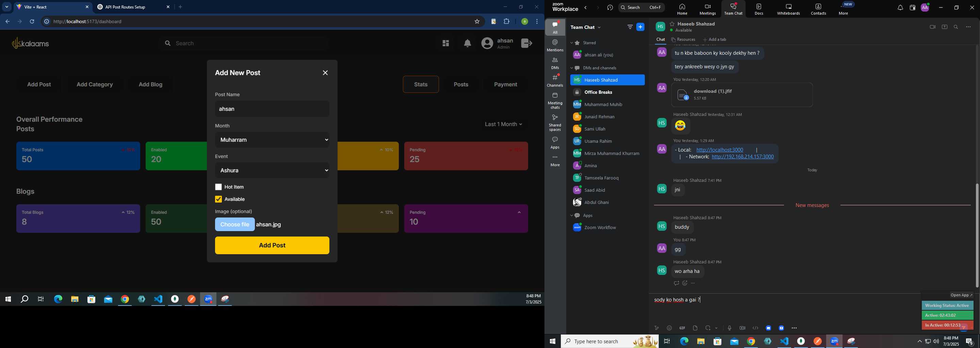Open Shared spaces in Zoom sidebar
The height and width of the screenshot is (348, 980).
click(555, 123)
